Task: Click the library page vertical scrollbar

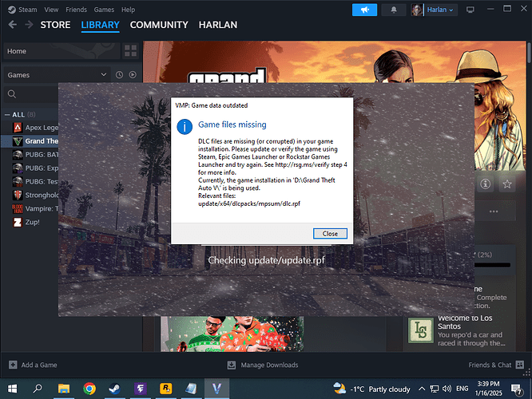Action: tap(527, 160)
